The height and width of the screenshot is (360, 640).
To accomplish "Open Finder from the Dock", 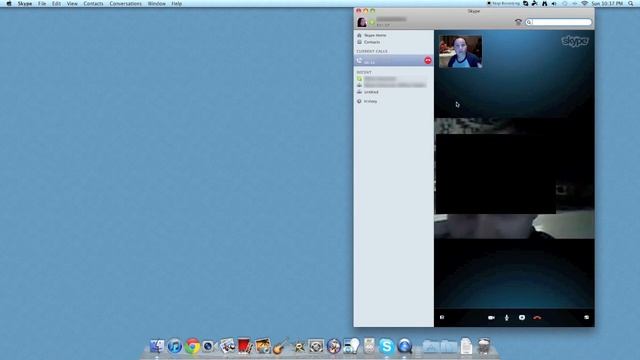I will click(157, 347).
